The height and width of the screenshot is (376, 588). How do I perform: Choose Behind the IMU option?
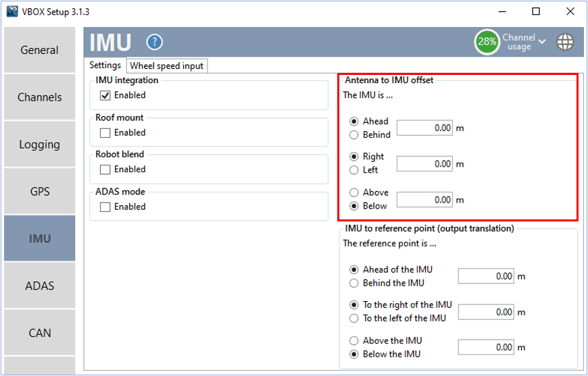pyautogui.click(x=353, y=283)
